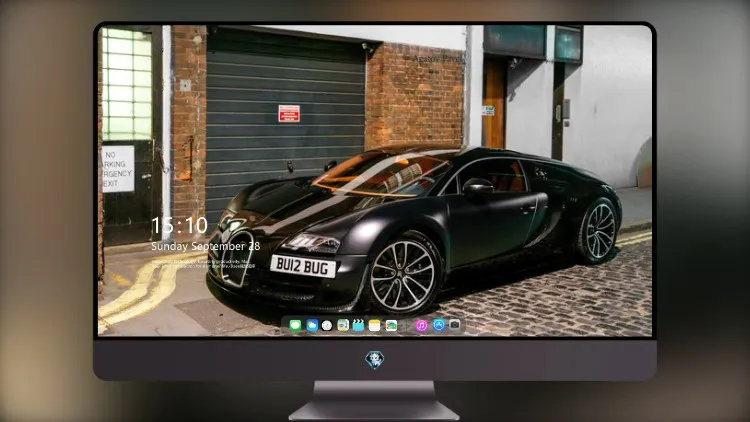Open the Maps app in dock
Screen dimensions: 750x422
343,325
